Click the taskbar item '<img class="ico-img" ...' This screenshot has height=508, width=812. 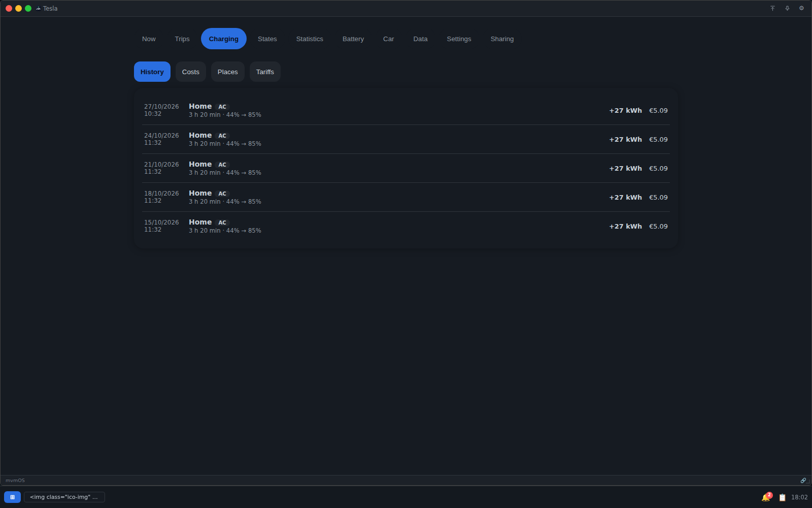click(x=64, y=497)
